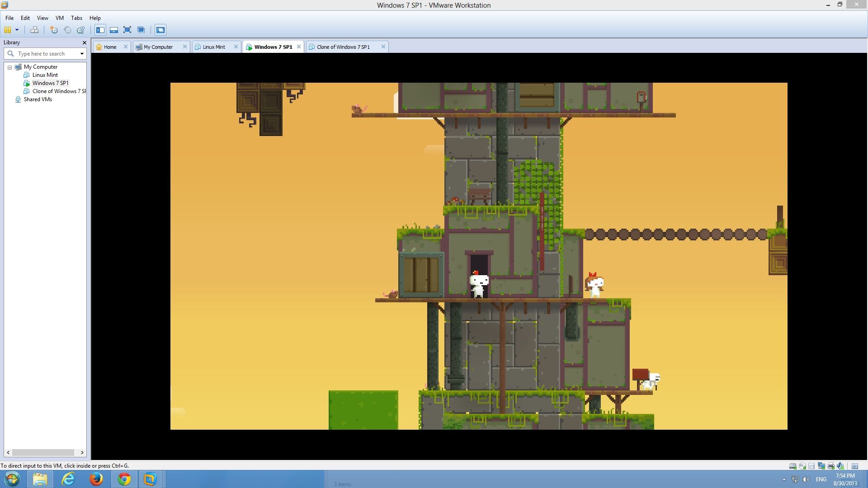This screenshot has height=488, width=868.
Task: Open the Snapshot Manager
Action: (x=80, y=30)
